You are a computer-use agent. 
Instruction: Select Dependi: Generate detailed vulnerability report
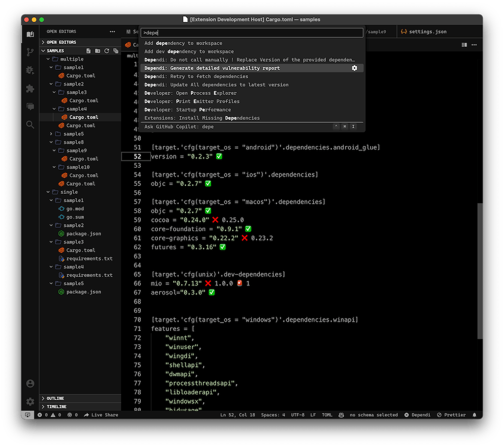point(252,68)
